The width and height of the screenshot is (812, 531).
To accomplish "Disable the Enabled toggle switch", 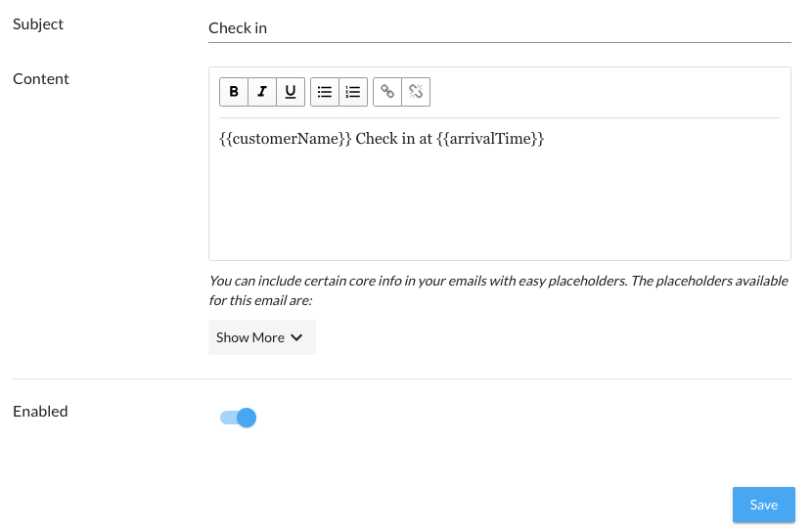I will click(239, 419).
